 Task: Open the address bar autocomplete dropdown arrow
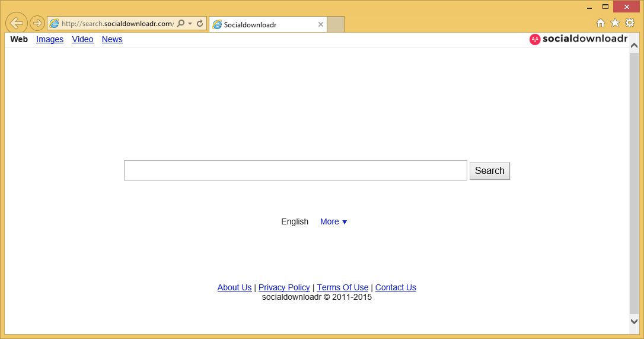pos(190,23)
